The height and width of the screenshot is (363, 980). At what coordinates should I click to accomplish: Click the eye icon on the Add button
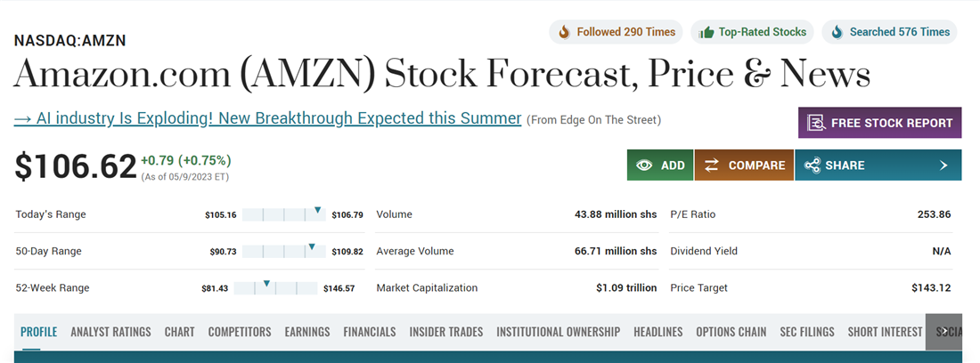(644, 165)
